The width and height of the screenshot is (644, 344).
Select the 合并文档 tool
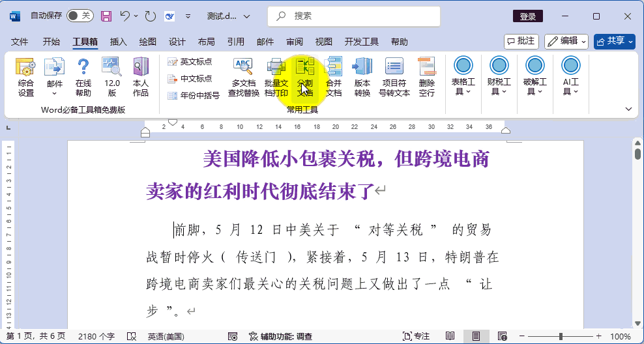(x=333, y=77)
